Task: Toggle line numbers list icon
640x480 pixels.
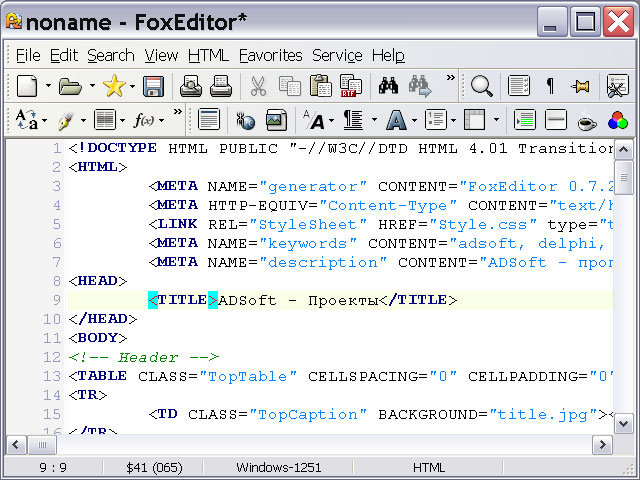Action: click(519, 86)
